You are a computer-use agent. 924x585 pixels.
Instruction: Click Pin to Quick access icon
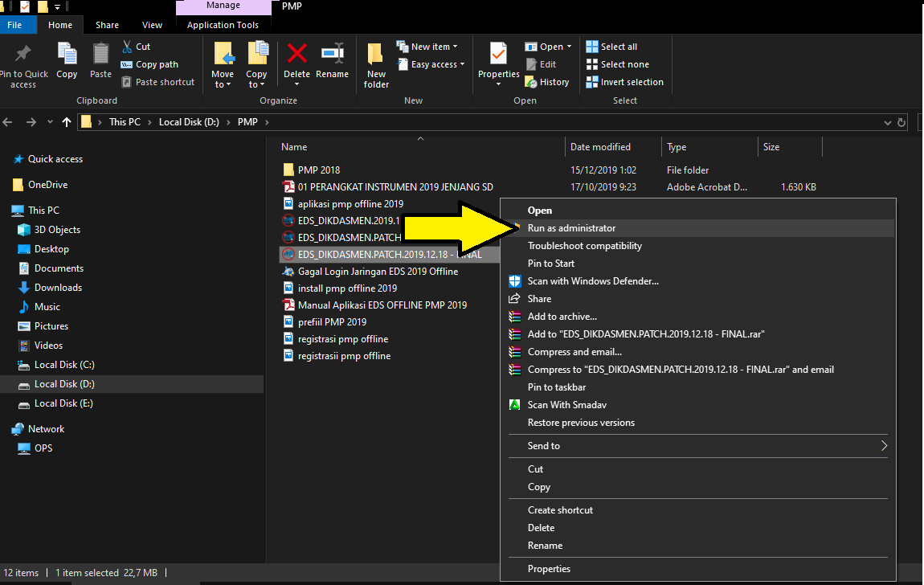[23, 54]
